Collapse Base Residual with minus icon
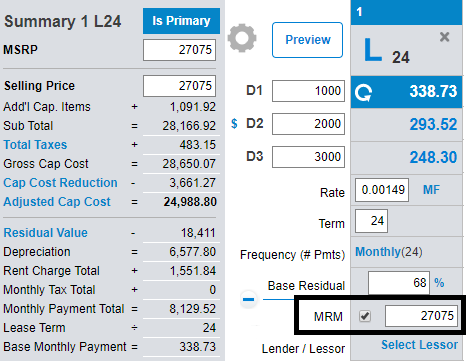 coord(248,299)
